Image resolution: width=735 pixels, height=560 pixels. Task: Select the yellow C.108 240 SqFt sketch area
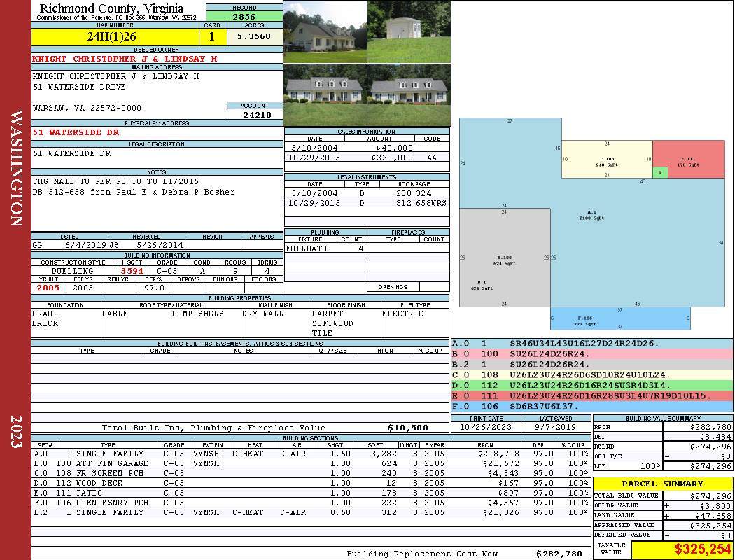click(x=607, y=160)
